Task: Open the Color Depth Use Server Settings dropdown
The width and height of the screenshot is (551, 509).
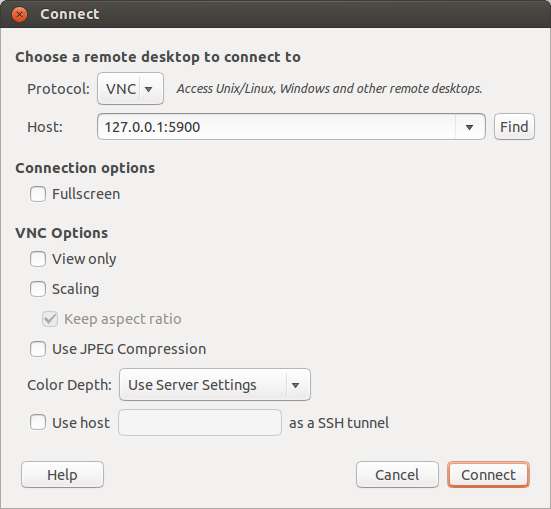Action: pos(215,385)
